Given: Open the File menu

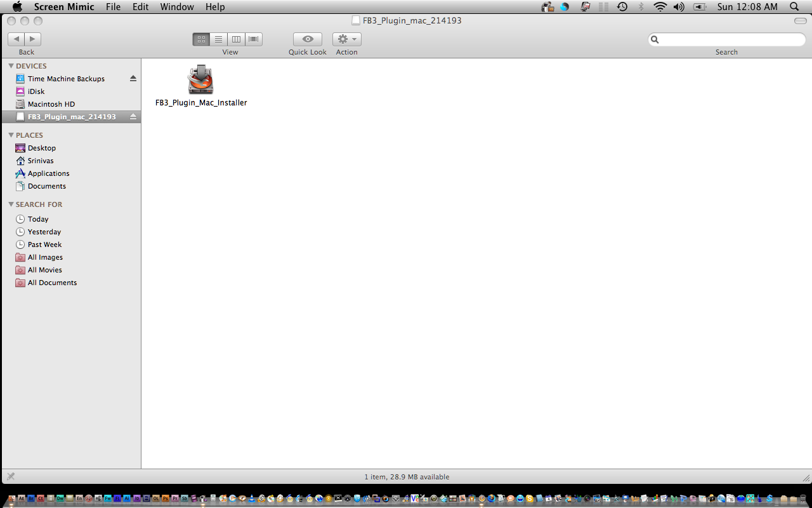Looking at the screenshot, I should [114, 7].
